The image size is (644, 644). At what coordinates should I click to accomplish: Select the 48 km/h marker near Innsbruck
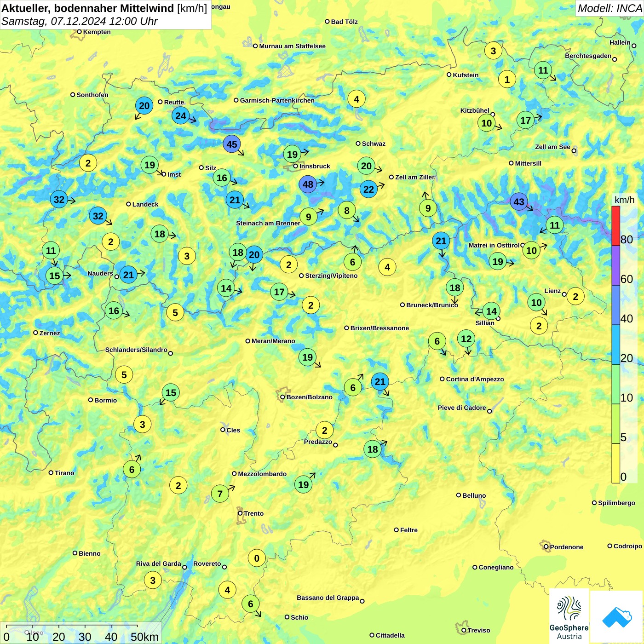click(308, 184)
